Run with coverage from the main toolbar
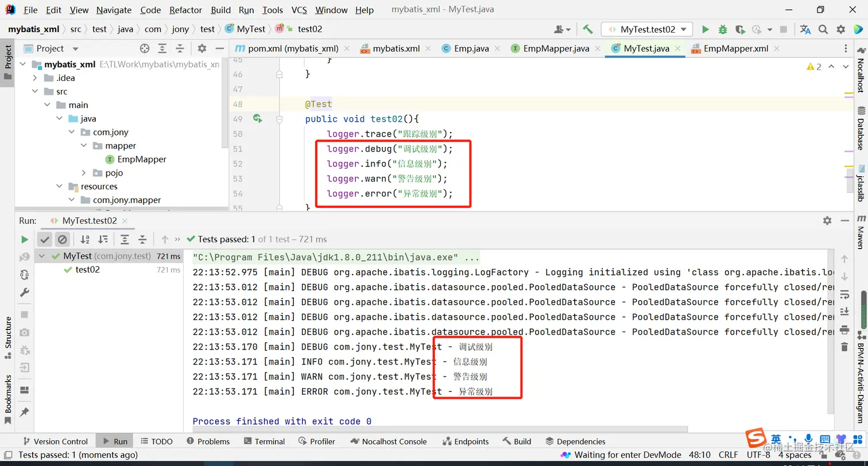This screenshot has height=466, width=868. coord(740,29)
